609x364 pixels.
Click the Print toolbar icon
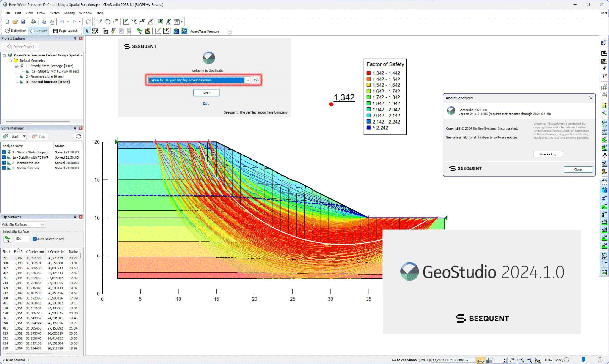(x=33, y=22)
